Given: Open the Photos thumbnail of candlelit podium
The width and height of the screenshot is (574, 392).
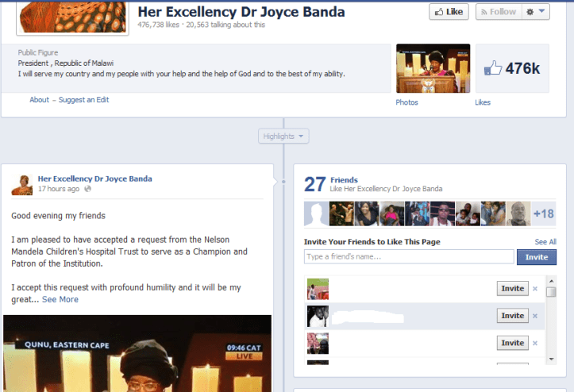Looking at the screenshot, I should point(433,68).
